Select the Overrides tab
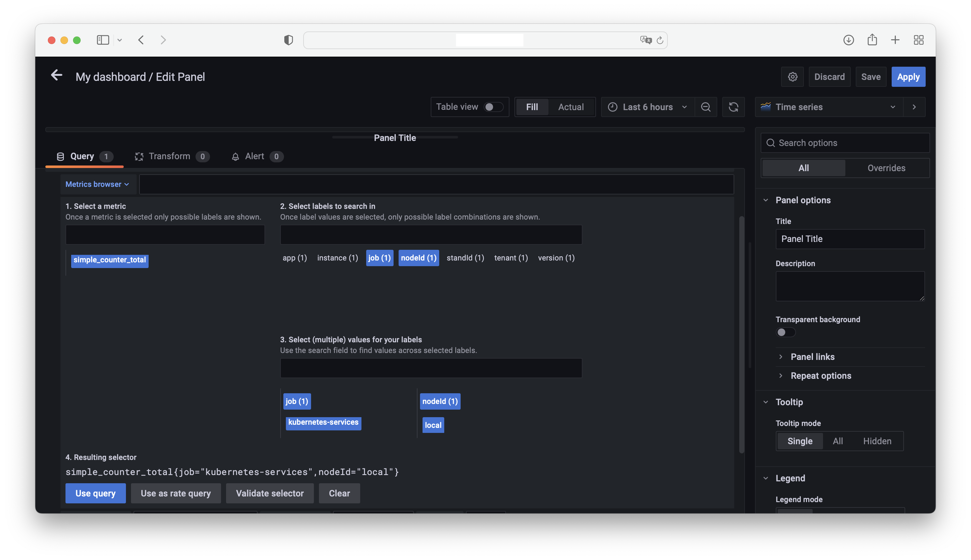The width and height of the screenshot is (971, 560). [x=886, y=168]
